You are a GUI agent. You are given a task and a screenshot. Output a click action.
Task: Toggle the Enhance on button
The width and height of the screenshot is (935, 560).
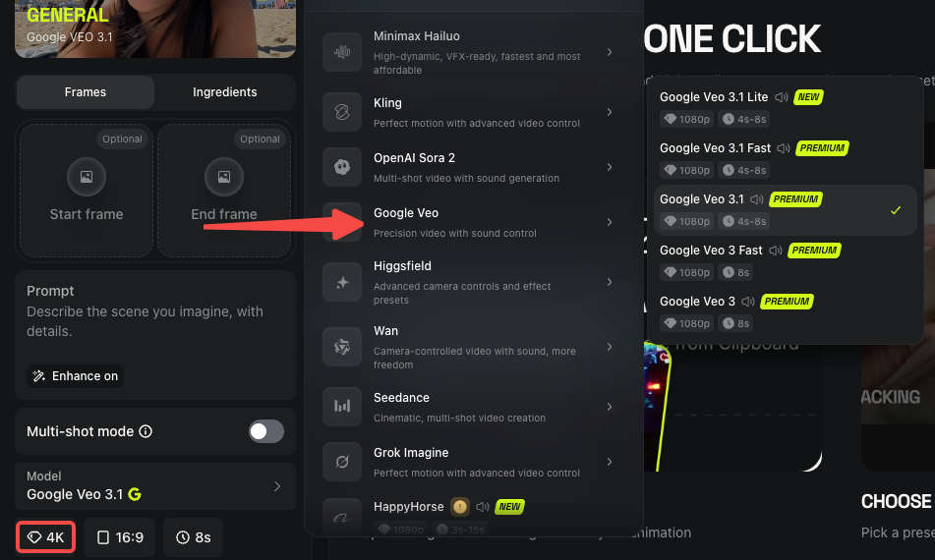pos(75,376)
